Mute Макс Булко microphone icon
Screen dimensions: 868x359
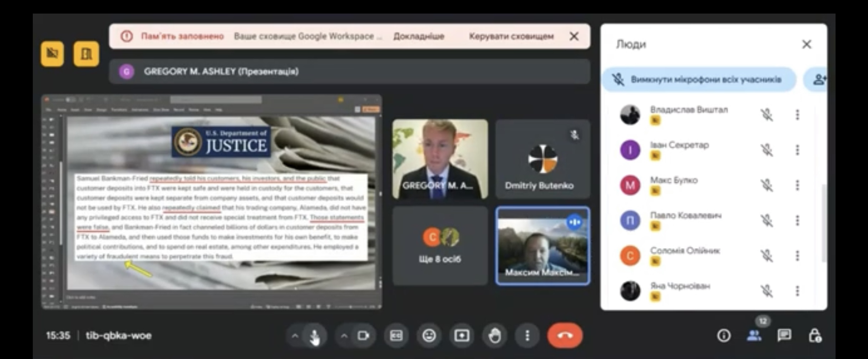pos(767,185)
